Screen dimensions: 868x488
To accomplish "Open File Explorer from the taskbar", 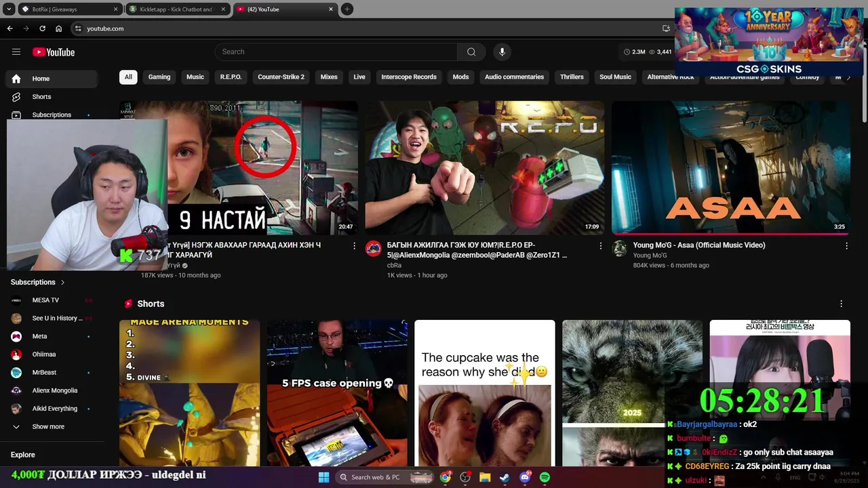I will 485,477.
